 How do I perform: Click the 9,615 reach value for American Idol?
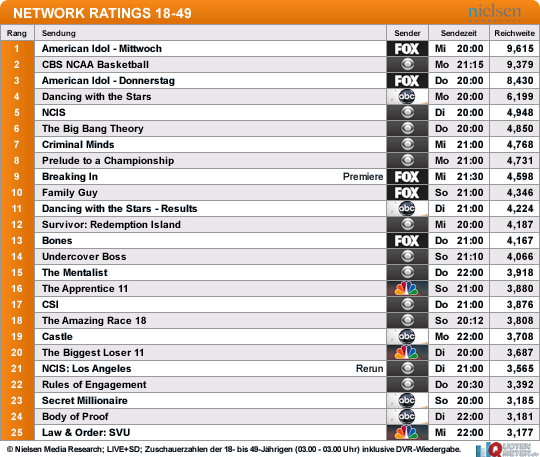point(520,49)
